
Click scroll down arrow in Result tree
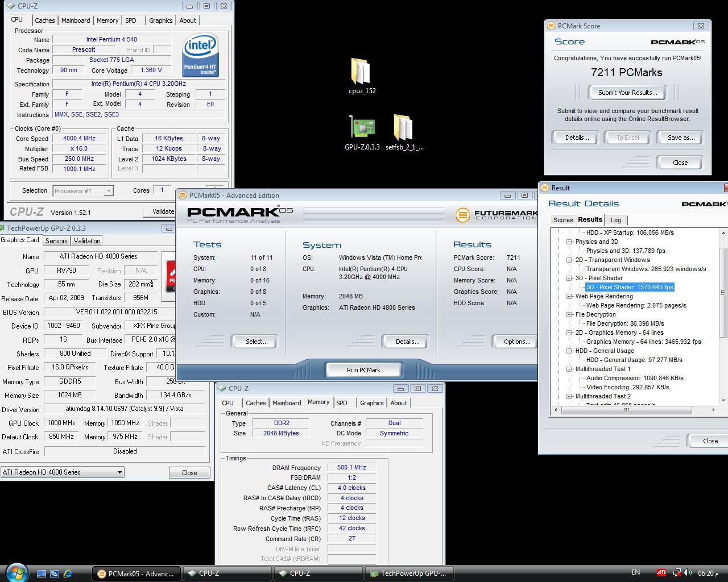tap(723, 401)
